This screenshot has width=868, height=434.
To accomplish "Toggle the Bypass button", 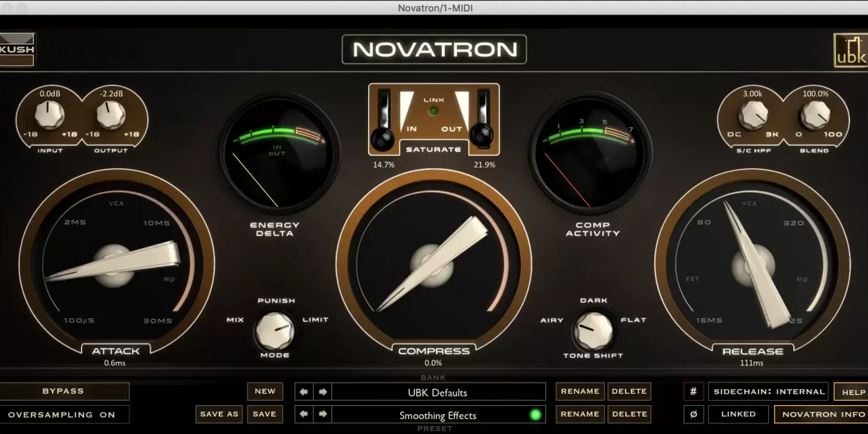I will click(64, 391).
